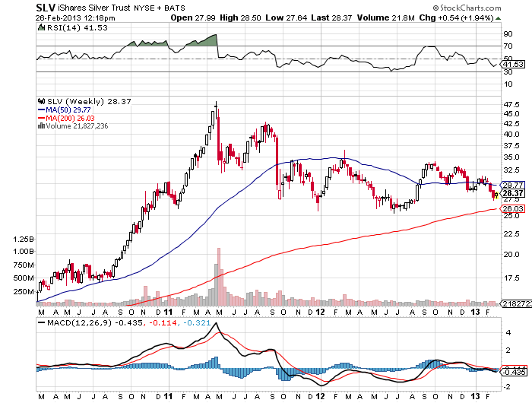Click the 22.5 price axis label
This screenshot has height=403, width=532.
coord(511,233)
